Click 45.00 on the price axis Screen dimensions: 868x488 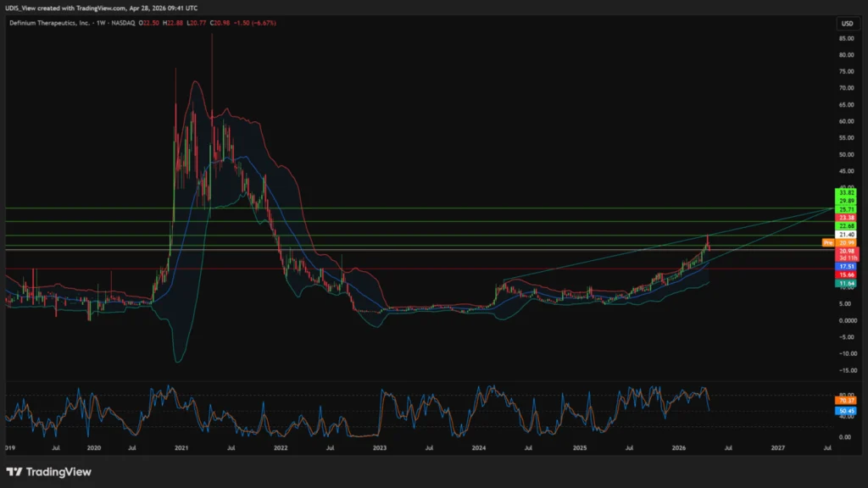pos(846,171)
